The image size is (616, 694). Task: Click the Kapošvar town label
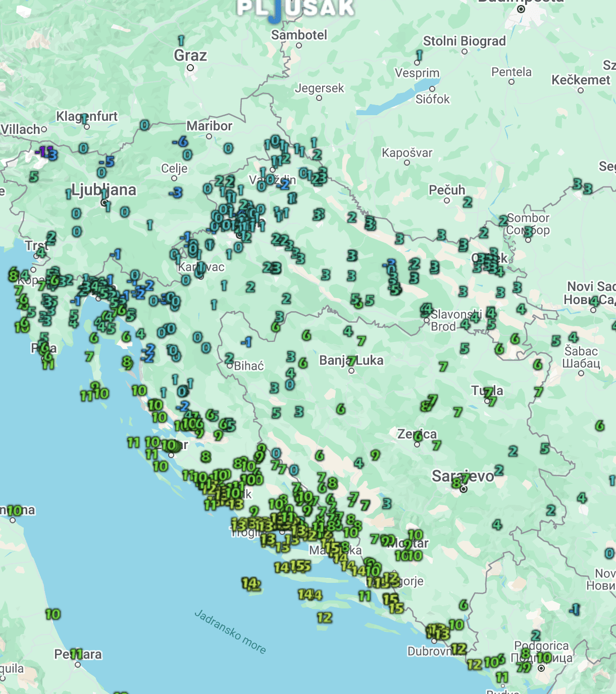[407, 153]
